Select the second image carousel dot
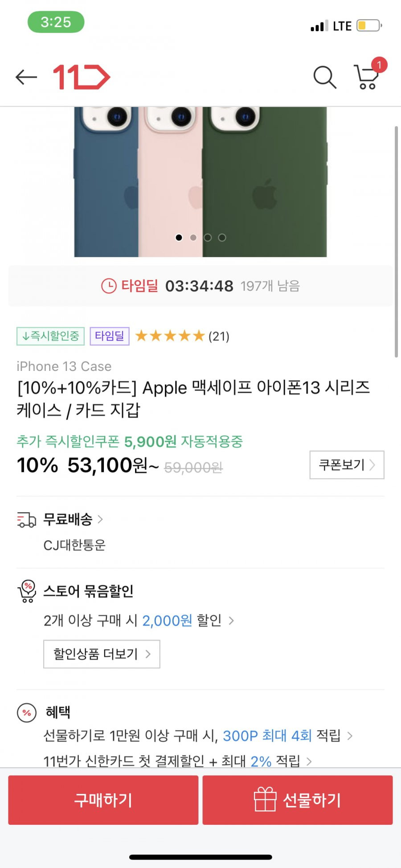401x868 pixels. (x=193, y=238)
